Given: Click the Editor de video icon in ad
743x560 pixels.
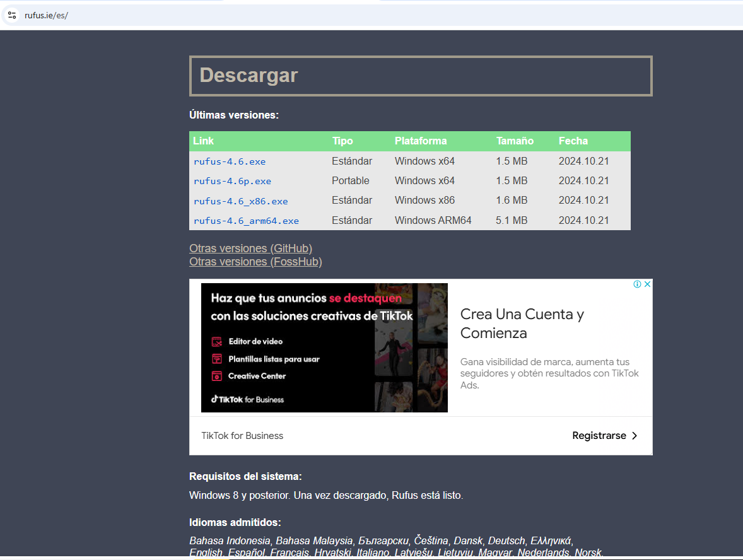Looking at the screenshot, I should [x=216, y=341].
